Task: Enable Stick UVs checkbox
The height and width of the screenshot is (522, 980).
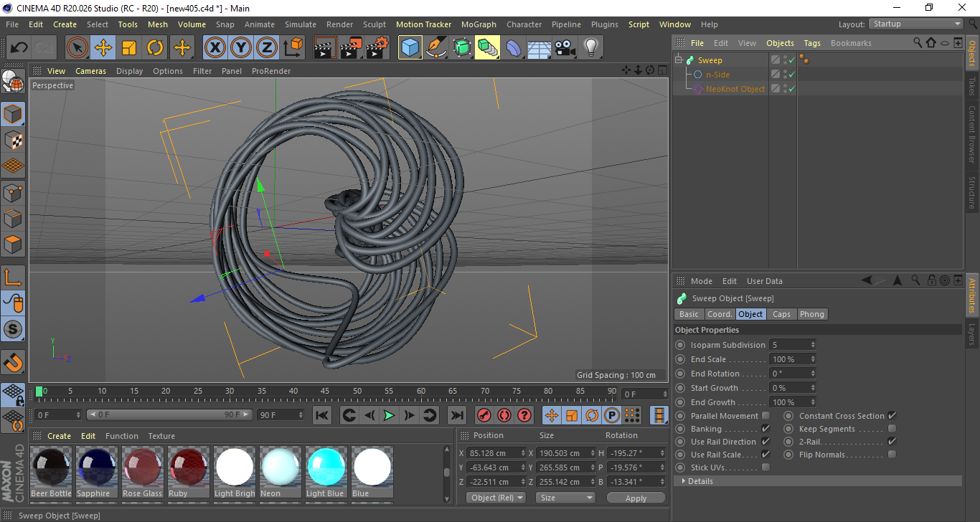Action: pyautogui.click(x=765, y=468)
